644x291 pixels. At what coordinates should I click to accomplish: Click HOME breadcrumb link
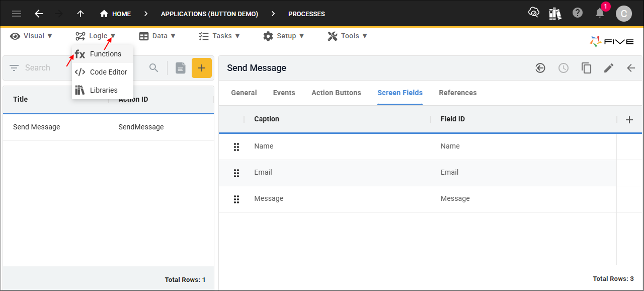click(x=121, y=14)
